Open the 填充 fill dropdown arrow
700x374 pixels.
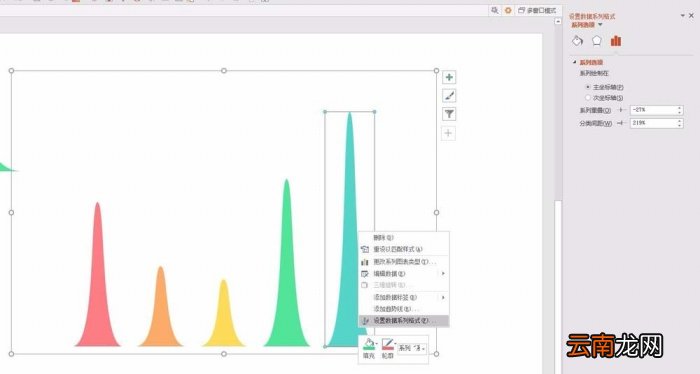376,344
